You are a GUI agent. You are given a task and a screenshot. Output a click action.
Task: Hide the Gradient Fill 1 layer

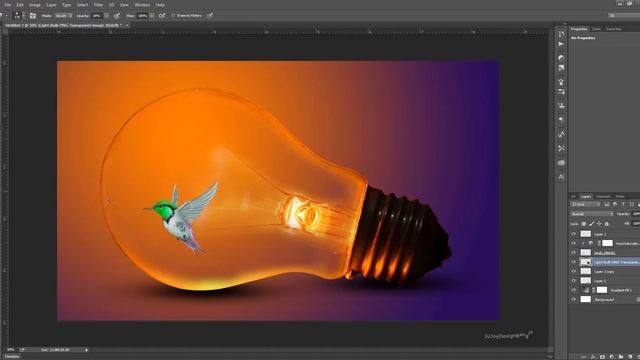[573, 290]
